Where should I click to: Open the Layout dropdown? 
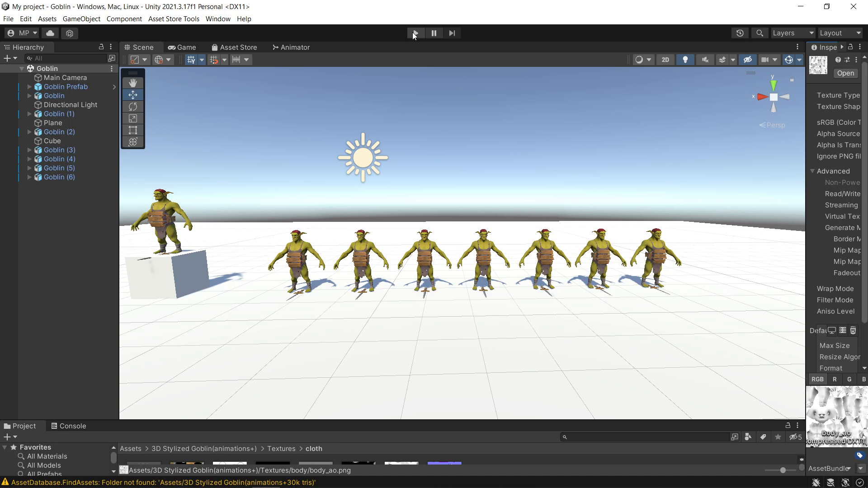pos(840,33)
